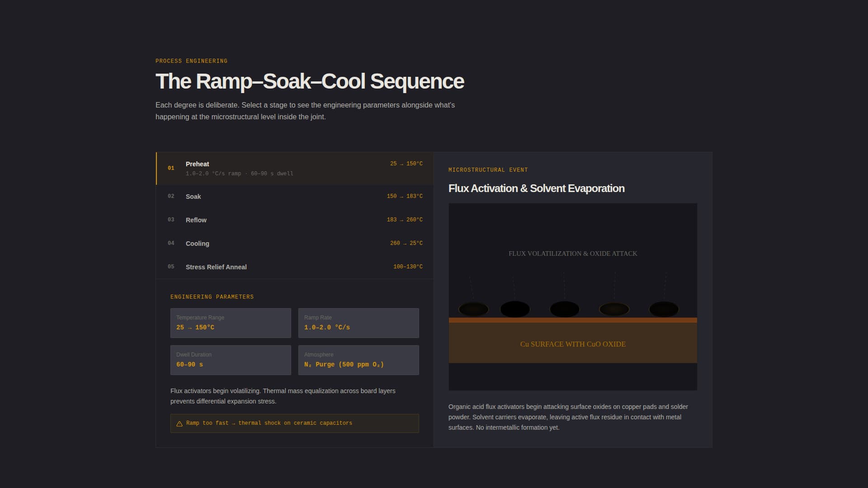This screenshot has height=488, width=868.
Task: Click the Cu surface oxide layer graphic
Action: coord(572,342)
